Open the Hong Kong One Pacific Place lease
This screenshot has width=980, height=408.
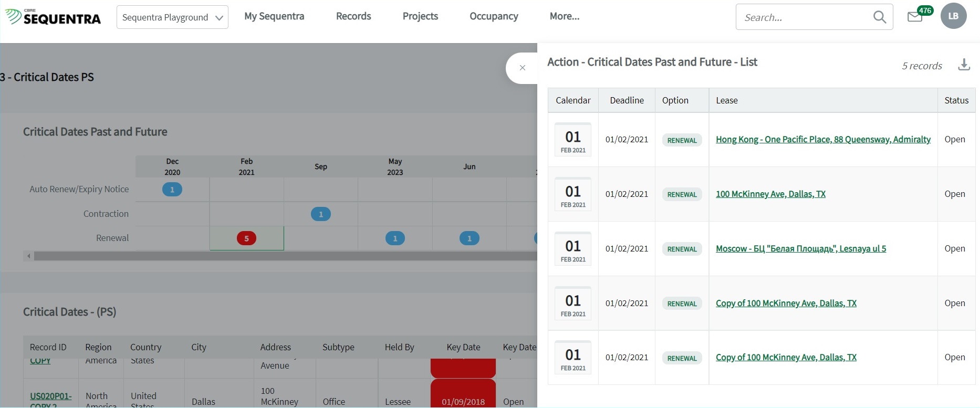click(x=823, y=140)
